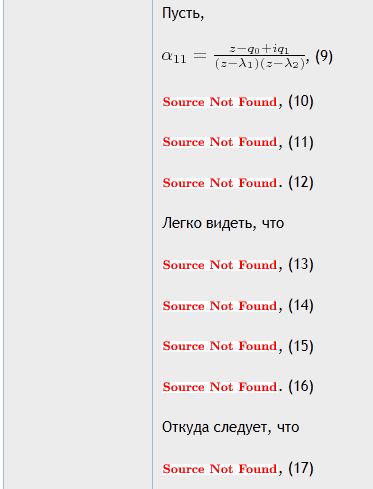Click the Source Not Found image for equation 11
The height and width of the screenshot is (489, 373).
[x=220, y=142]
